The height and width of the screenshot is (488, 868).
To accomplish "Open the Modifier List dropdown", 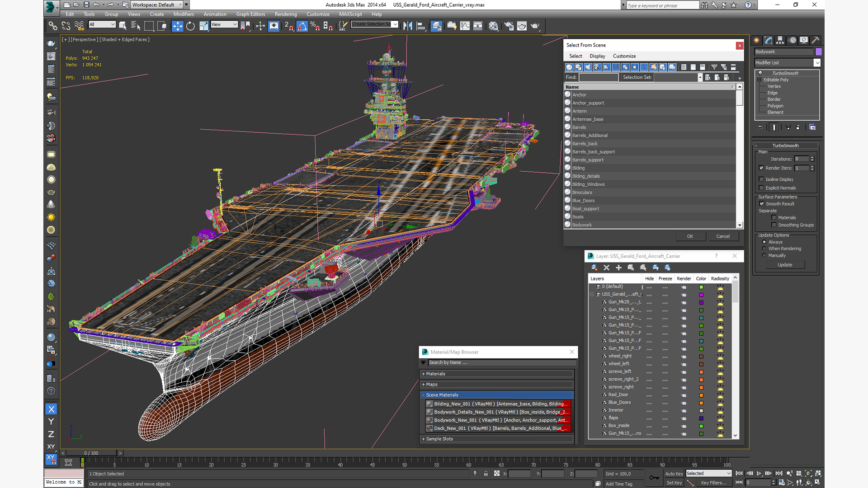I will pos(816,63).
